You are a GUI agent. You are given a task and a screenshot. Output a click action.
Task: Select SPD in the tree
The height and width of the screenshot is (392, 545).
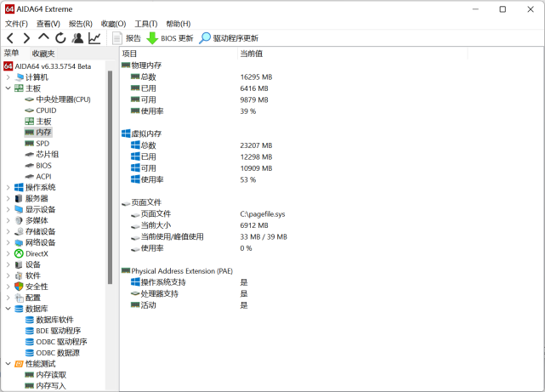(x=43, y=143)
